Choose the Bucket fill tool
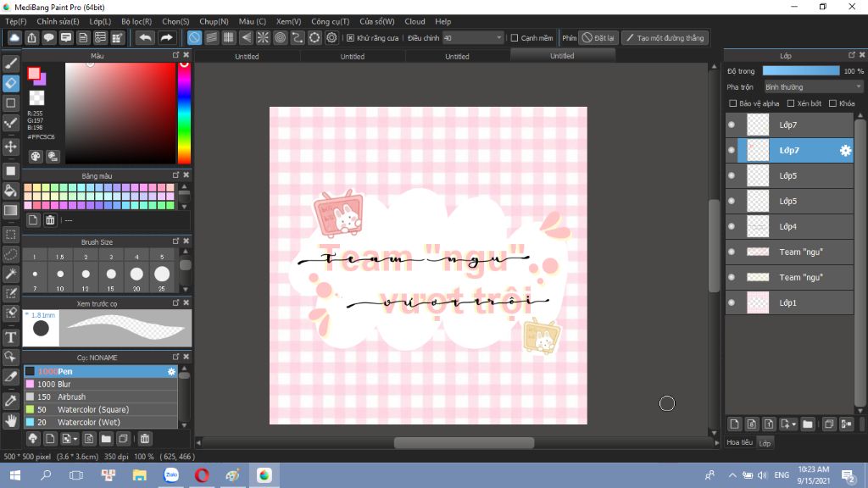The height and width of the screenshot is (488, 868). point(10,191)
